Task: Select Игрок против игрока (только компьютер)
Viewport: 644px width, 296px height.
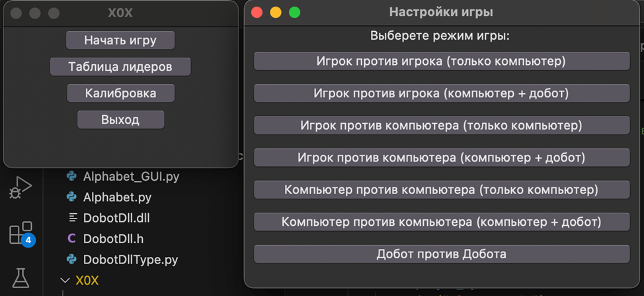Action: [442, 62]
